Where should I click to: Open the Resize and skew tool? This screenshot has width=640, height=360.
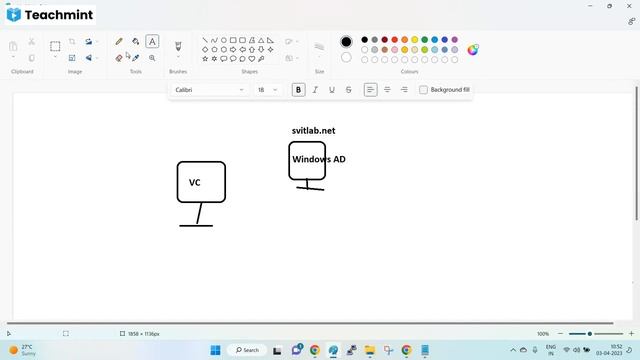click(x=72, y=58)
